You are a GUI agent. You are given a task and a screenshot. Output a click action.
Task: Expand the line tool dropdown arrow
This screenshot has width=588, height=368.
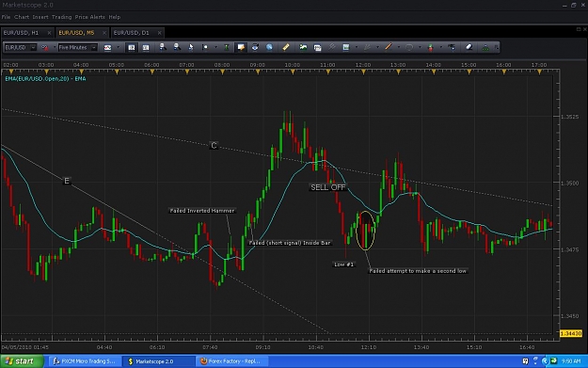399,47
